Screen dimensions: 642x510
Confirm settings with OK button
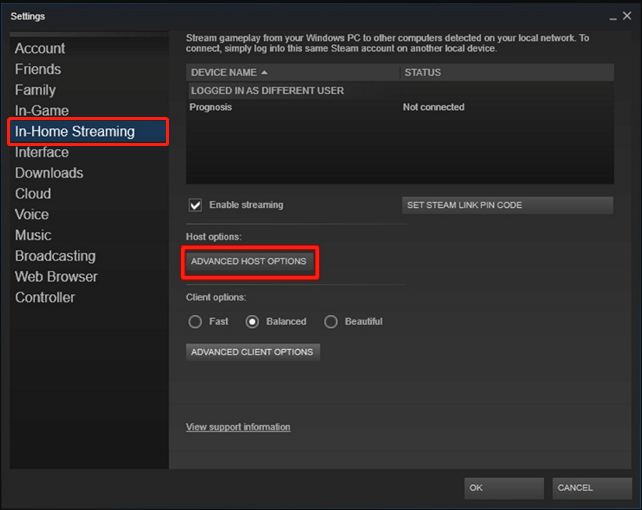click(504, 488)
